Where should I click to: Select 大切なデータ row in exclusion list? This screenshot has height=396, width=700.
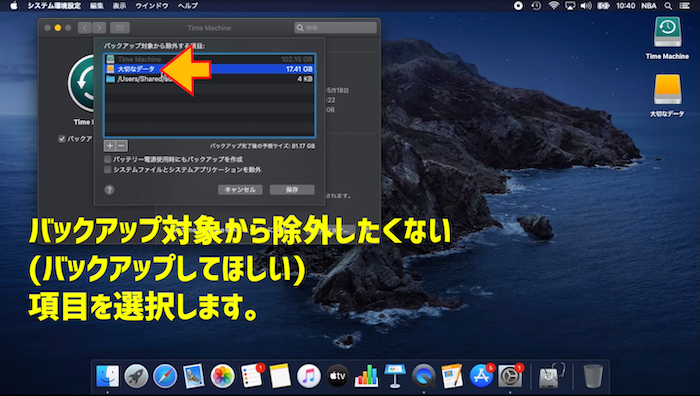(x=209, y=69)
